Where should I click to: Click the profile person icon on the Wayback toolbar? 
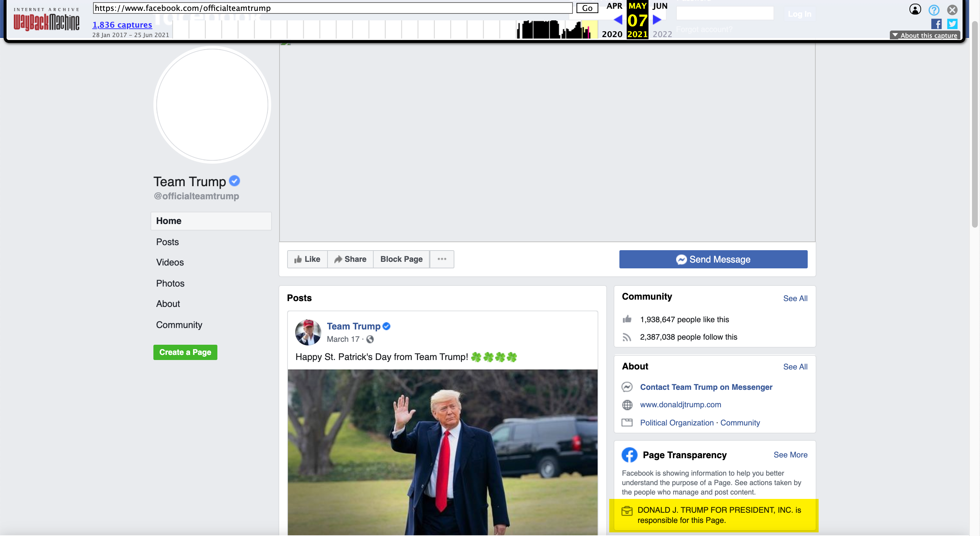915,9
